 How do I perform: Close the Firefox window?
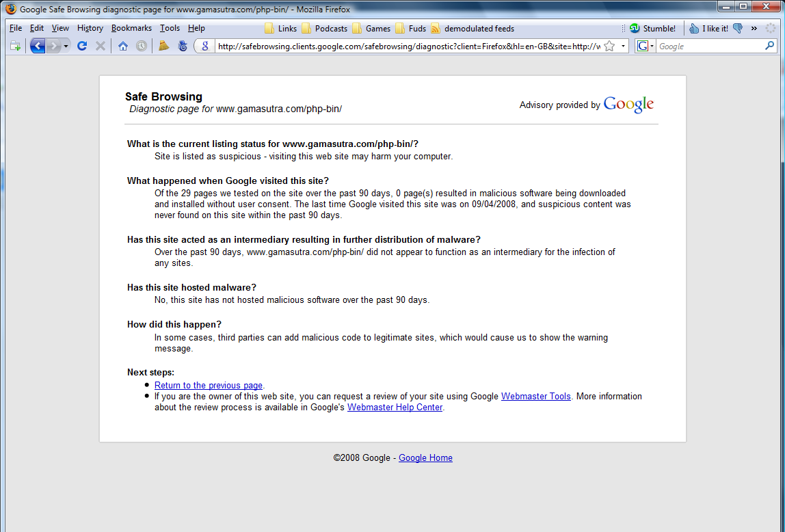click(766, 7)
